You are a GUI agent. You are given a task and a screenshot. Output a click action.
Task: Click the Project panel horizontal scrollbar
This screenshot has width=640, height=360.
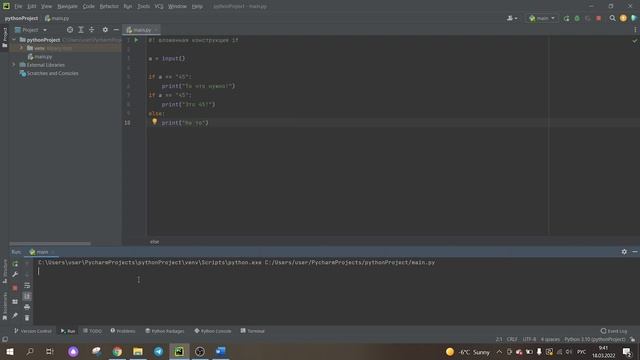tap(50, 244)
